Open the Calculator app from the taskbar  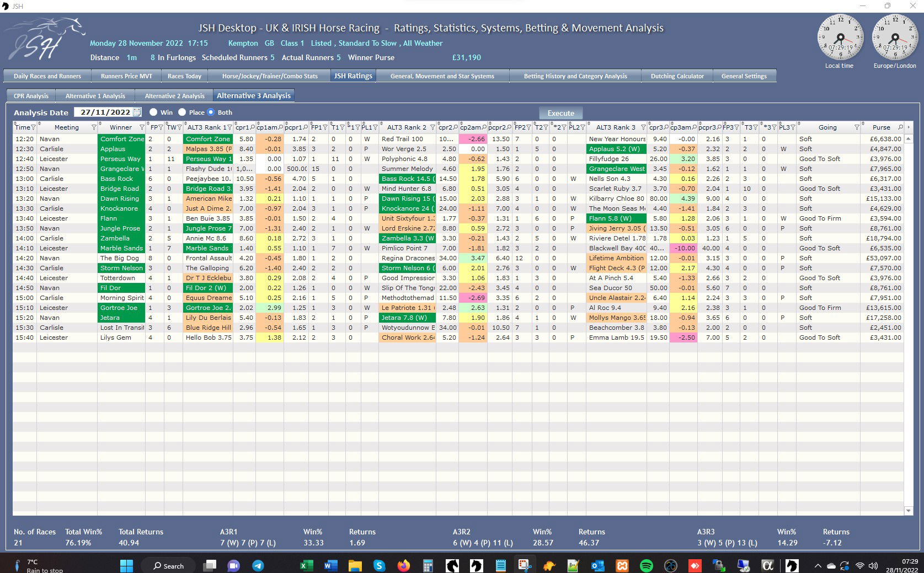[x=428, y=565]
